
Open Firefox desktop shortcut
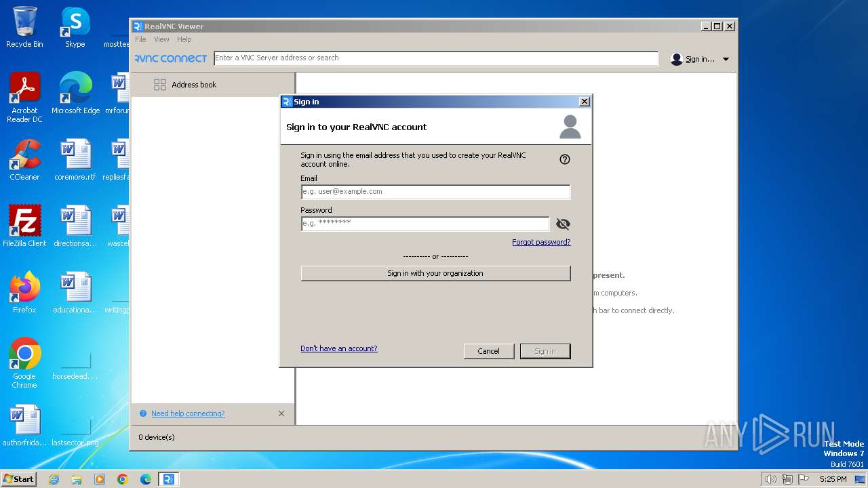click(x=24, y=293)
